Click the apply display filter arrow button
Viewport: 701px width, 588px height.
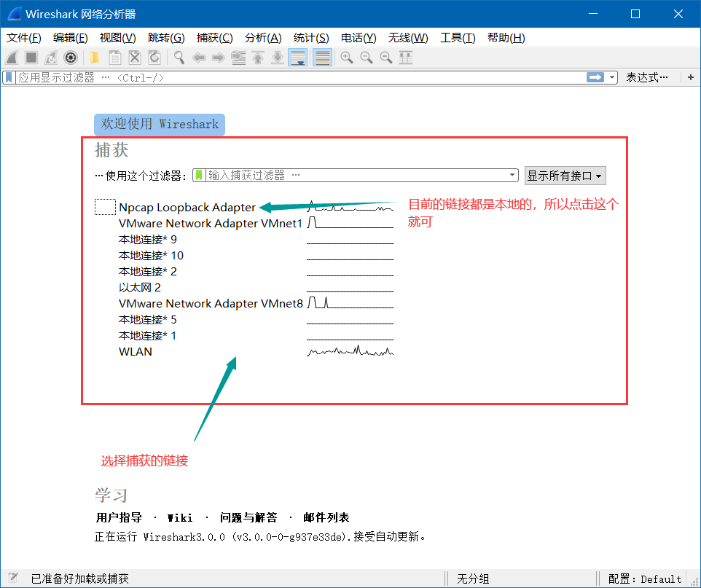tap(595, 77)
